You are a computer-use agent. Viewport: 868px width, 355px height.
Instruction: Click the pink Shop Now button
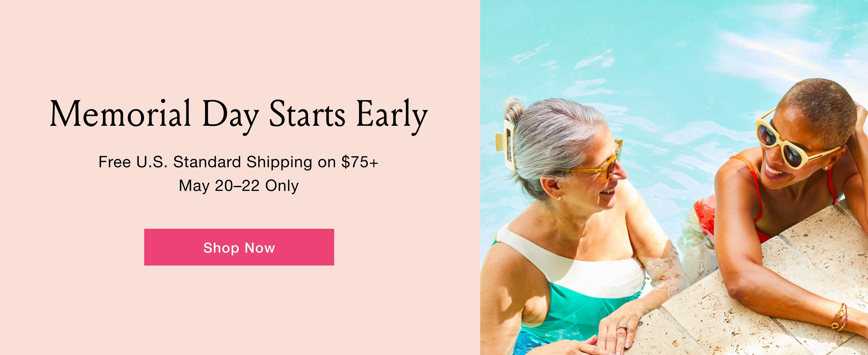tap(239, 247)
